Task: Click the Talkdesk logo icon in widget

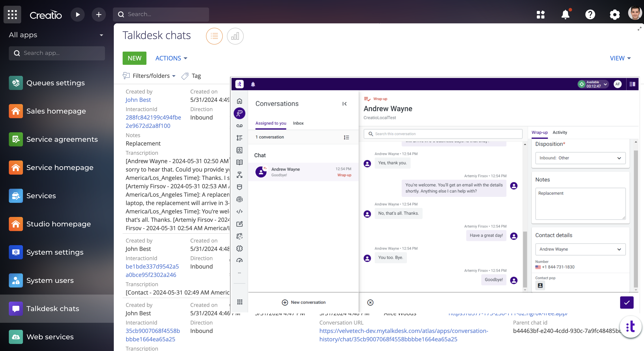Action: [x=239, y=84]
